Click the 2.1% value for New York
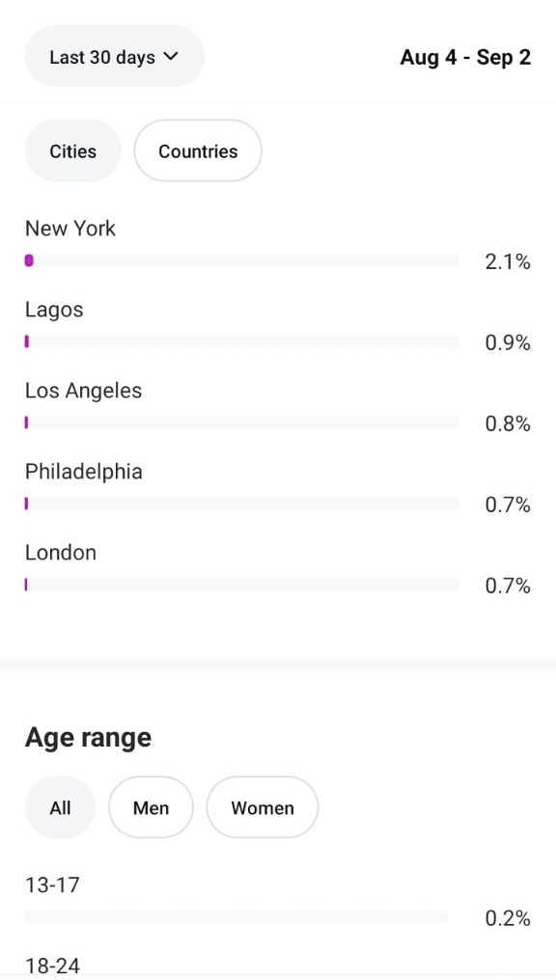Viewport: 556px width, 980px height. coord(508,261)
